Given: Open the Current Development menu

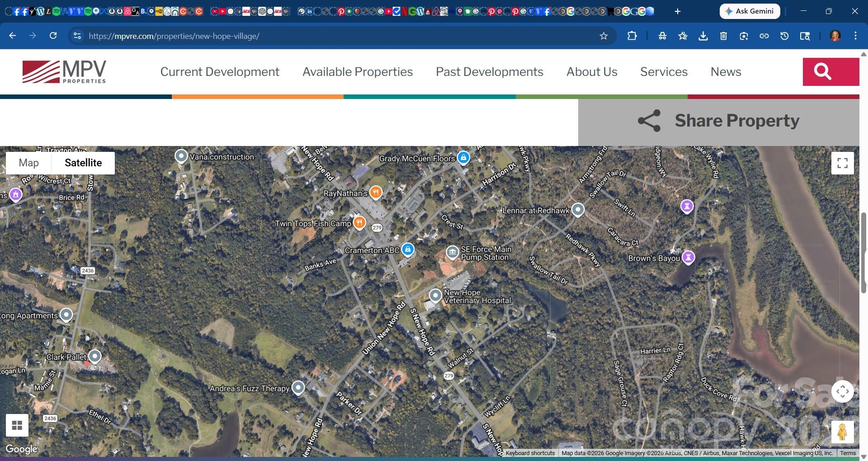Looking at the screenshot, I should coord(220,72).
